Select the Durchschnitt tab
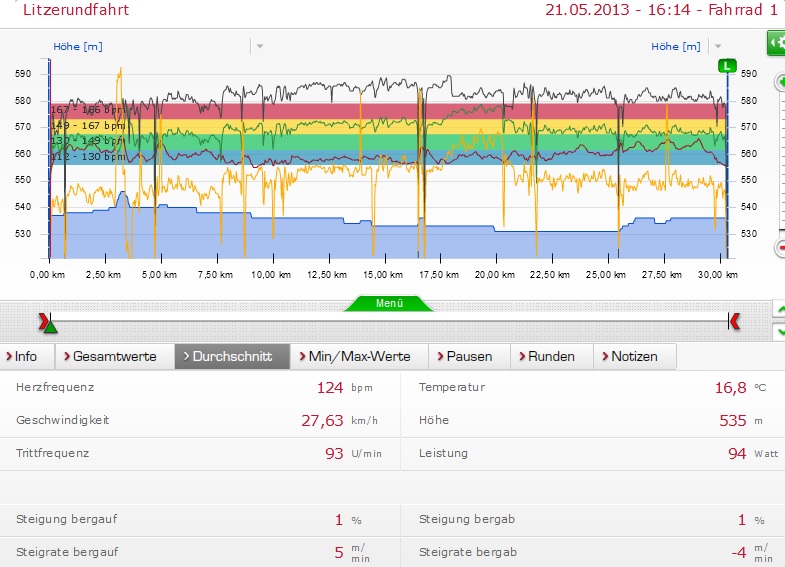 [x=232, y=356]
